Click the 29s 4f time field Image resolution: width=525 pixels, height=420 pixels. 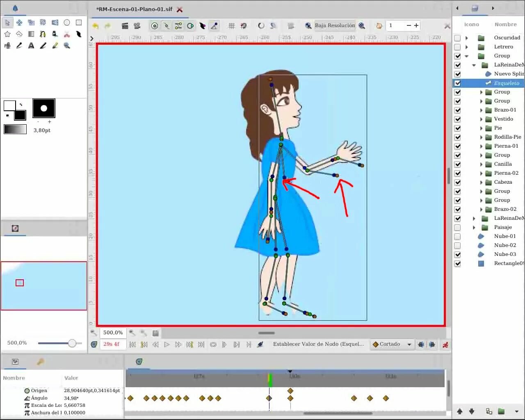tap(113, 344)
